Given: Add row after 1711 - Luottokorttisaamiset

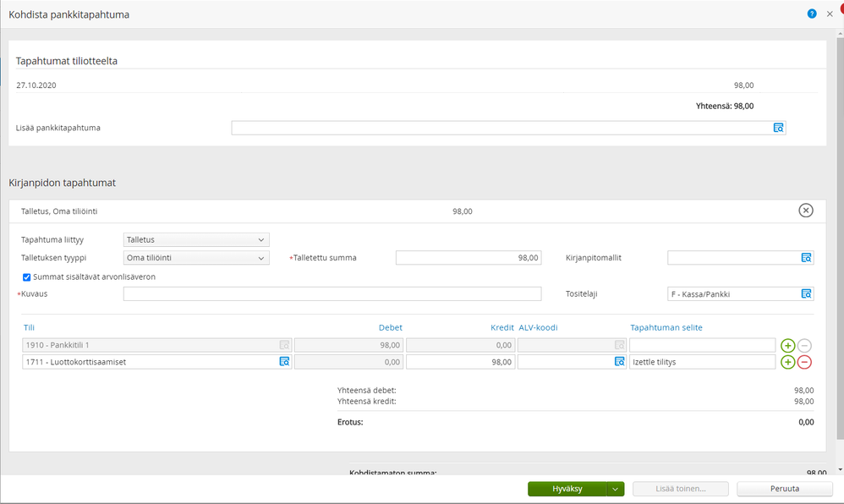Looking at the screenshot, I should [x=787, y=362].
